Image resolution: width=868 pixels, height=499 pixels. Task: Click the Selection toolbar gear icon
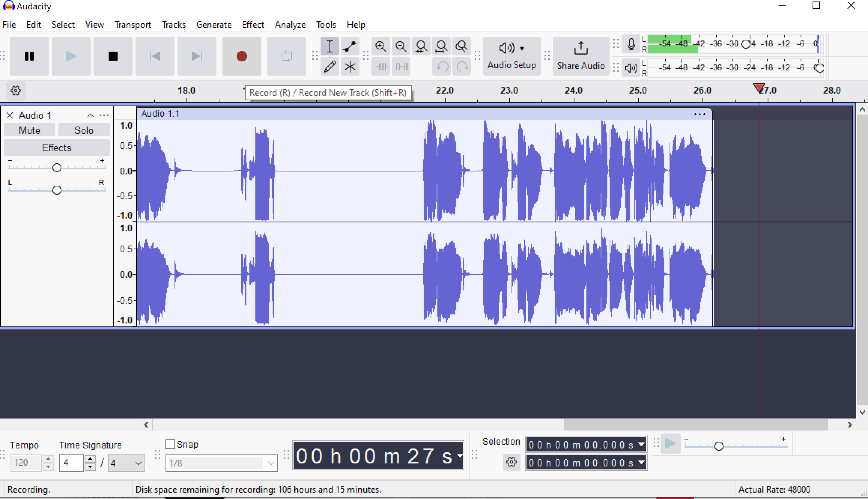pos(512,462)
